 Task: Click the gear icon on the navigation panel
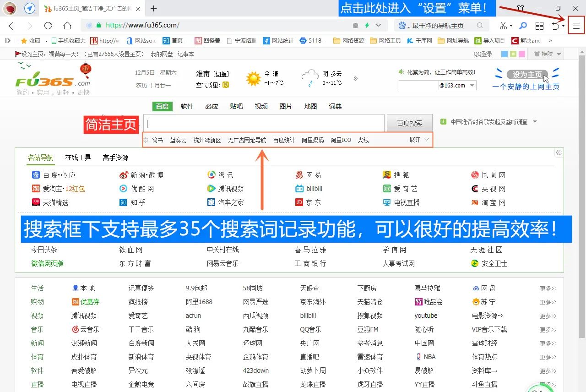[x=559, y=152]
